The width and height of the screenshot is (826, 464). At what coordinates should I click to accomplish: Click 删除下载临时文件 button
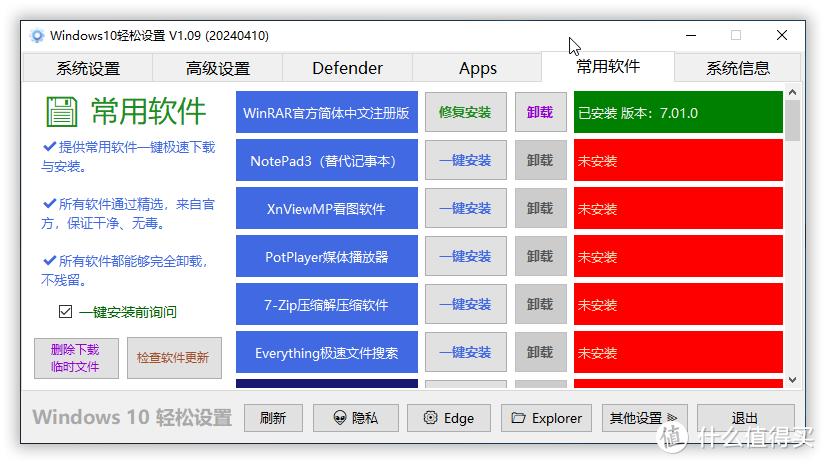tap(76, 358)
